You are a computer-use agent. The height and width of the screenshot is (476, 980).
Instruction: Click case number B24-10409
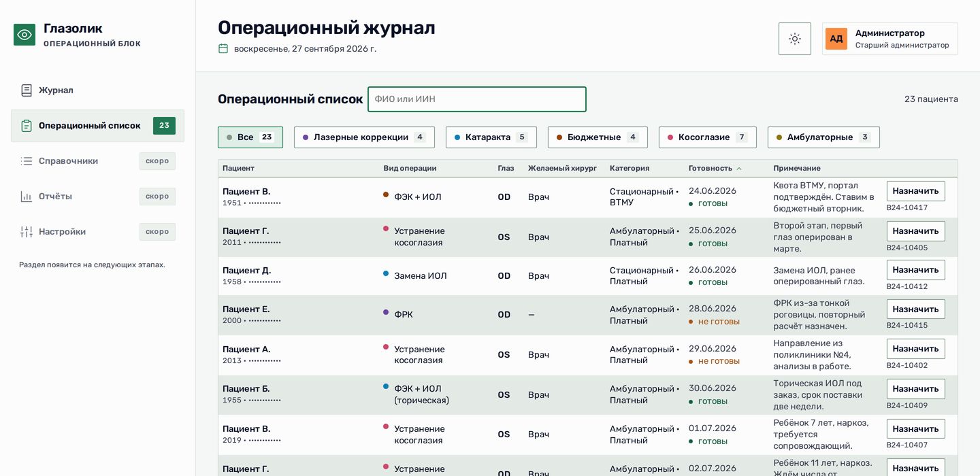pyautogui.click(x=906, y=406)
